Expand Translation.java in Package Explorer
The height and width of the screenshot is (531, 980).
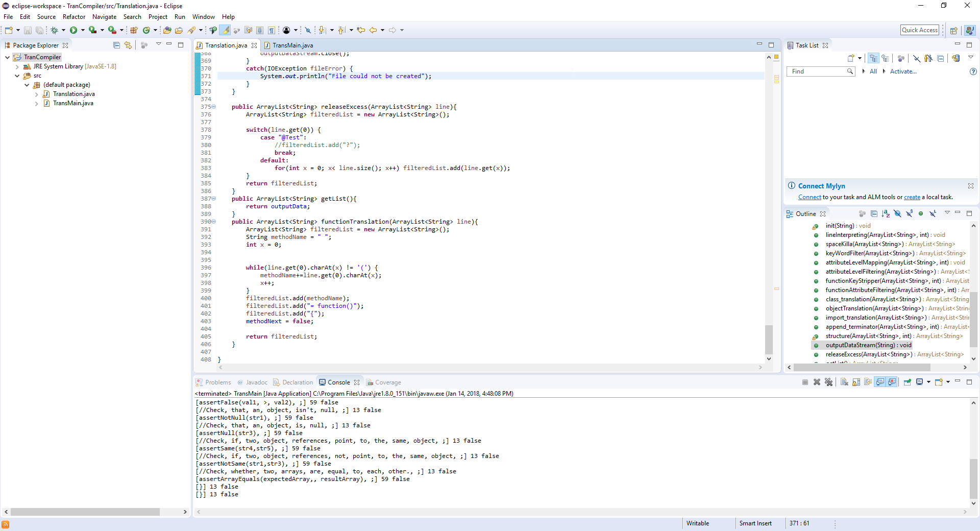coord(36,94)
